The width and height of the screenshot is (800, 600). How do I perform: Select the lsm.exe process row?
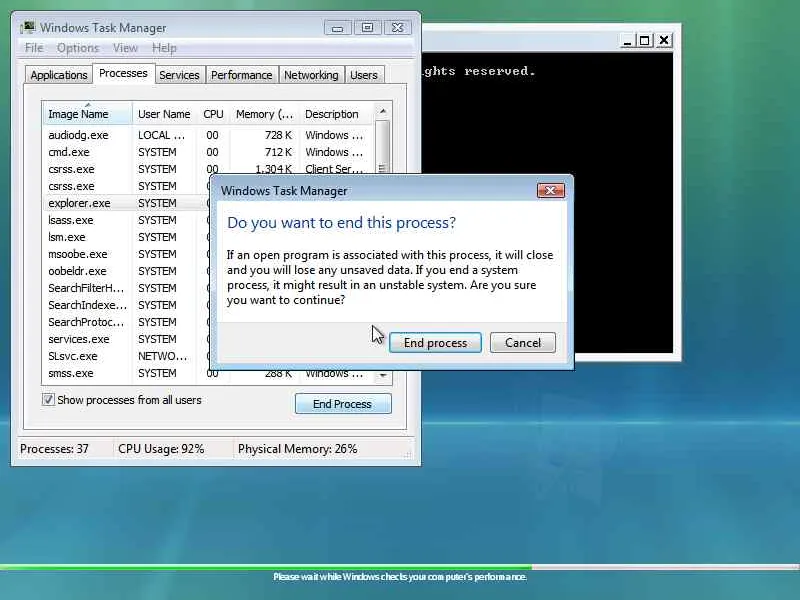126,237
